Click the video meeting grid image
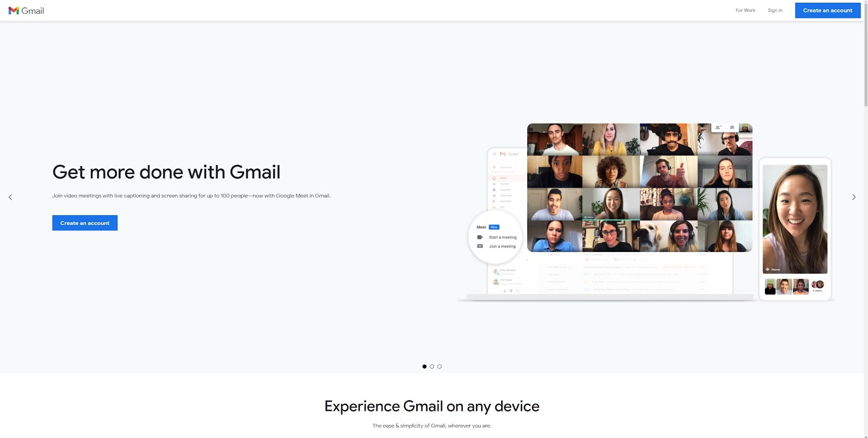This screenshot has height=438, width=868. [x=640, y=188]
